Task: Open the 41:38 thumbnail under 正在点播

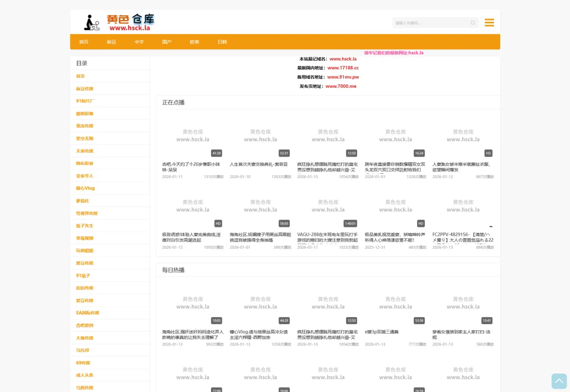Action: point(192,136)
